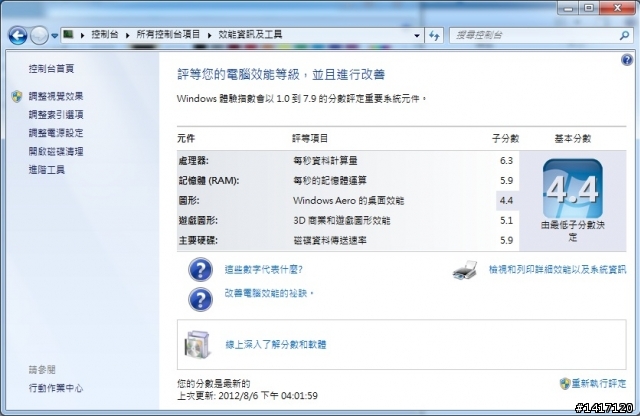Open 行動作業中心 link at sidebar bottom
Image resolution: width=640 pixels, height=416 pixels.
point(56,388)
